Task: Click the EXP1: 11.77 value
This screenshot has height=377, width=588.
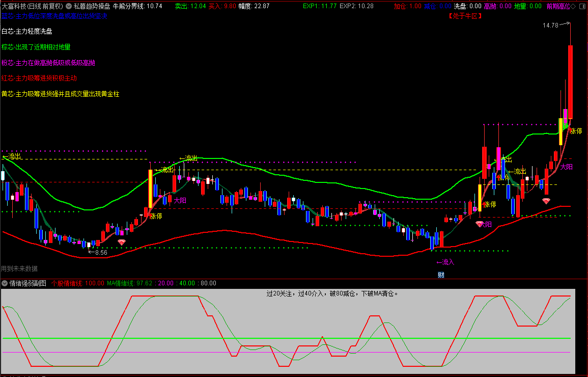Action: (320, 6)
